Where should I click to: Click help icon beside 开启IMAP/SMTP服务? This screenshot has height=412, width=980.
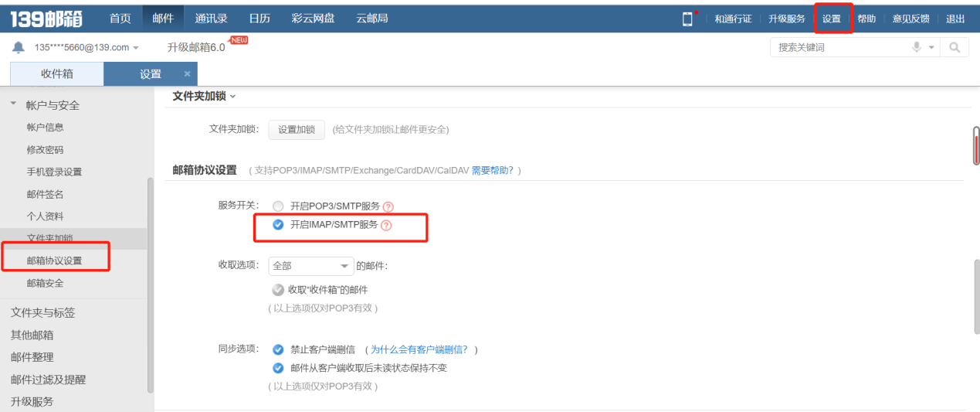(x=386, y=225)
